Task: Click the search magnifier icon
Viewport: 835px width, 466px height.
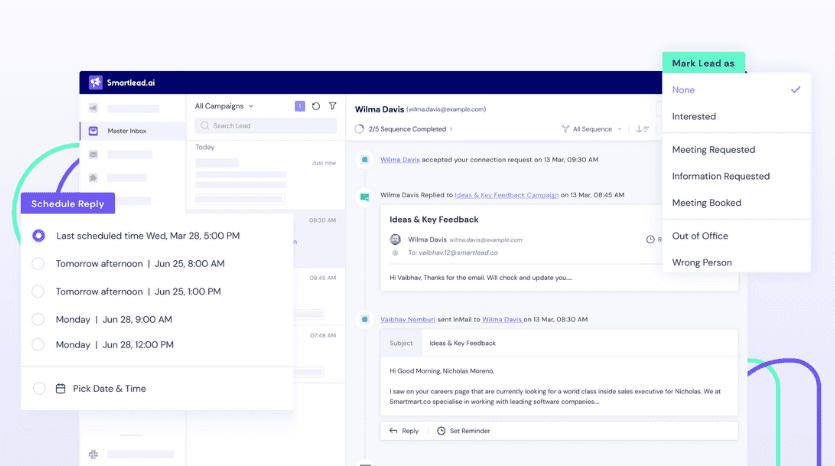Action: coord(204,126)
